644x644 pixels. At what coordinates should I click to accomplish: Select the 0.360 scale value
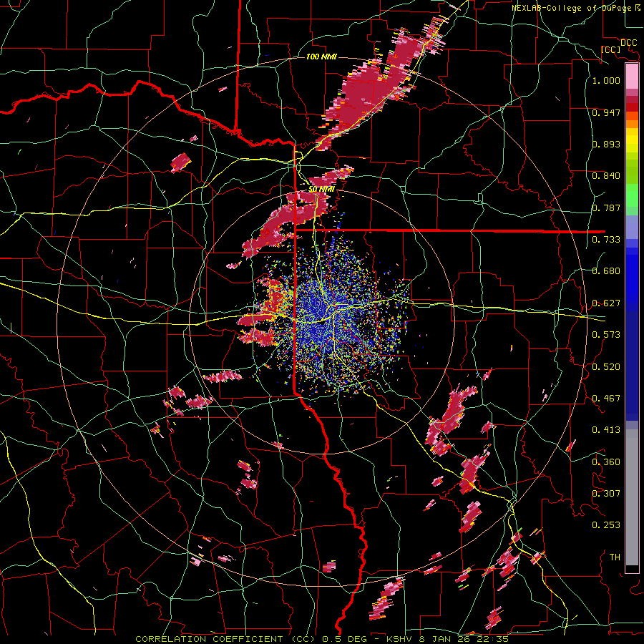click(x=606, y=462)
